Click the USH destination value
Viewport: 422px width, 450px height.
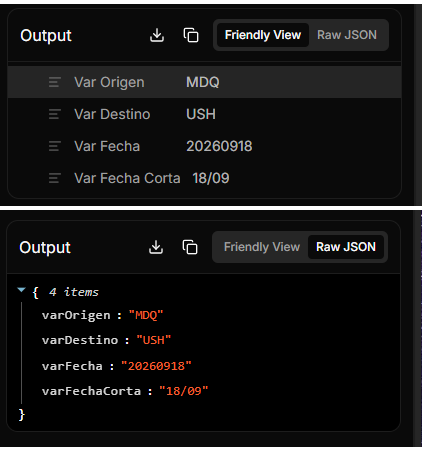(x=201, y=114)
